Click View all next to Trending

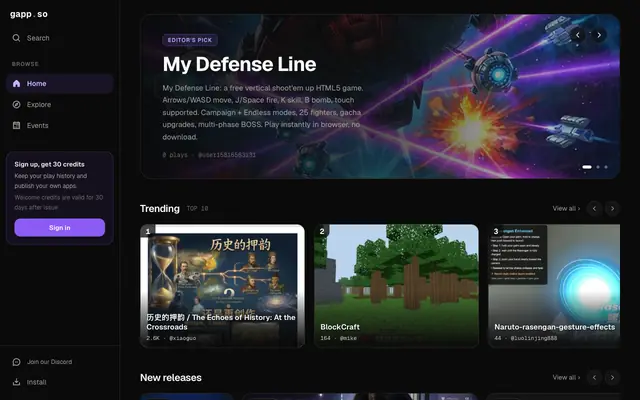(566, 209)
